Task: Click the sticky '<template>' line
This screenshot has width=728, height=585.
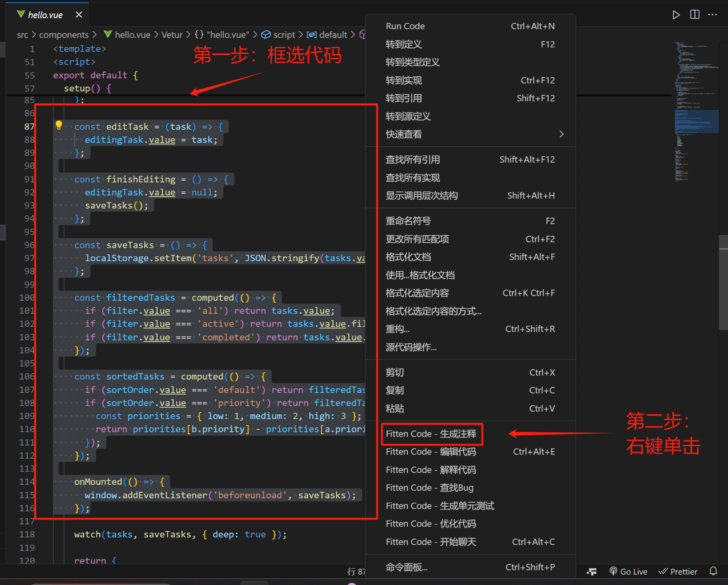Action: click(79, 49)
